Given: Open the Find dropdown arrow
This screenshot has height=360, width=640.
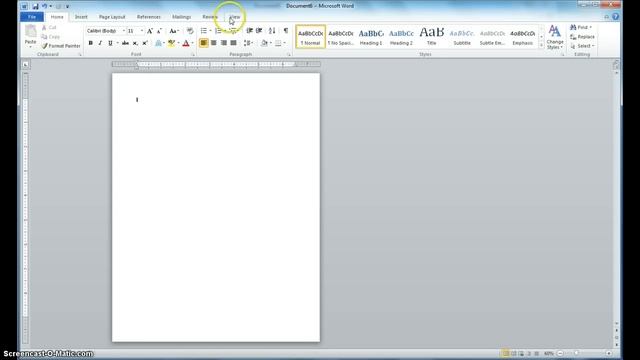Looking at the screenshot, I should pyautogui.click(x=591, y=27).
